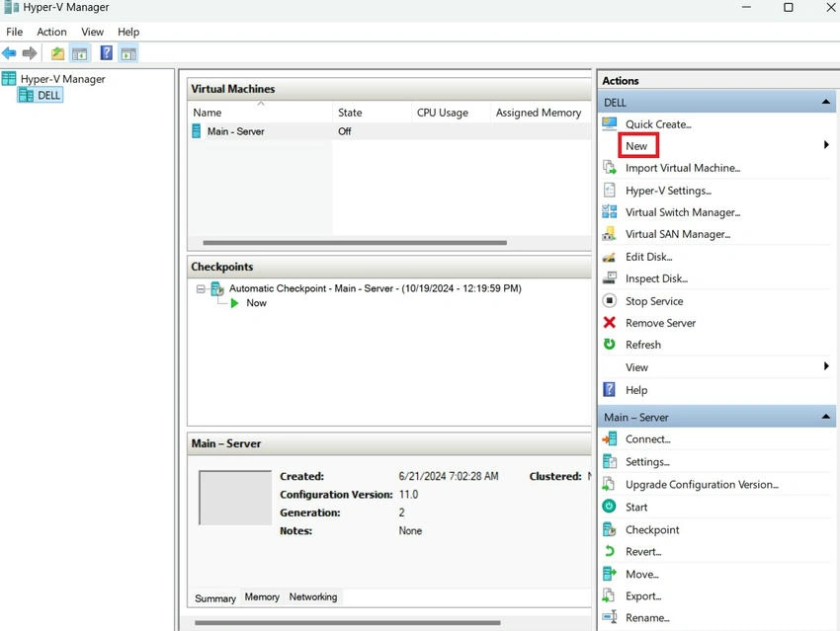This screenshot has width=840, height=631.
Task: Click Hyper-V Settings... action
Action: click(669, 191)
